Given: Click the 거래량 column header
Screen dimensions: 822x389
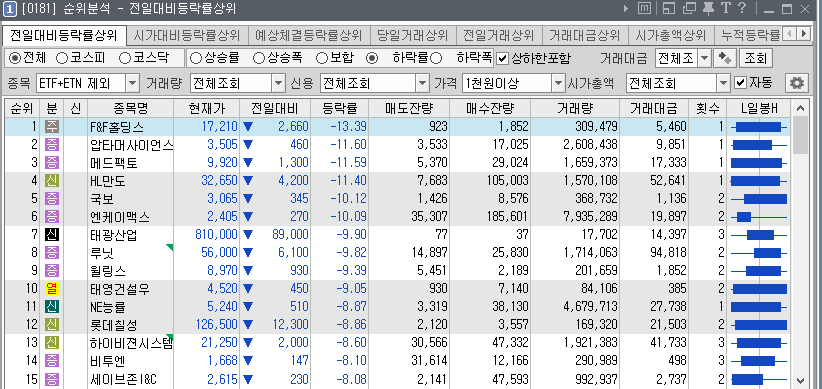Looking at the screenshot, I should [x=576, y=109].
